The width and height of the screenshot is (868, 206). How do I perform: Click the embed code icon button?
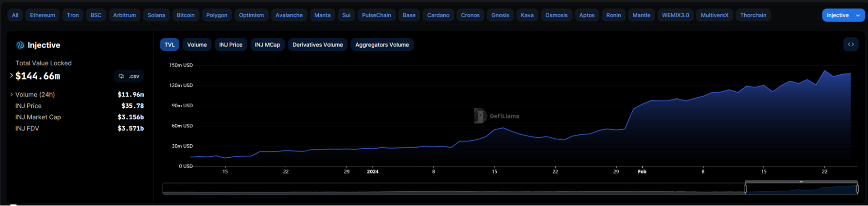click(851, 44)
